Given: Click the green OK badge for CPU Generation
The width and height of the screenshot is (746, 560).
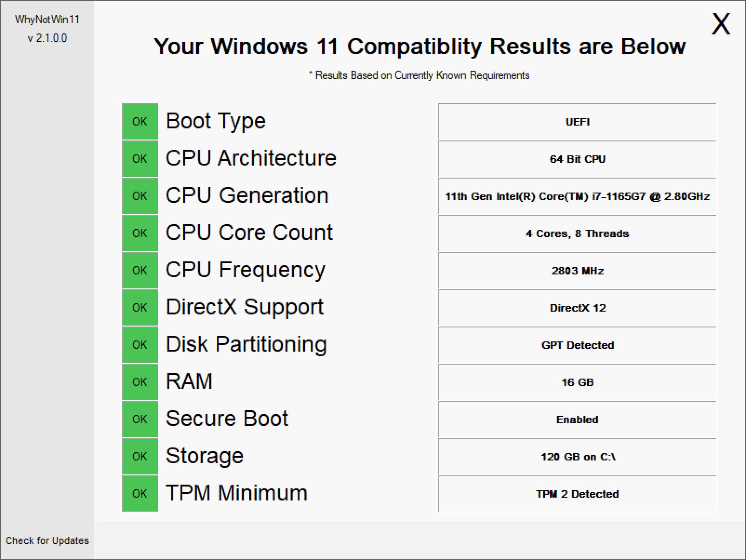Looking at the screenshot, I should tap(140, 196).
